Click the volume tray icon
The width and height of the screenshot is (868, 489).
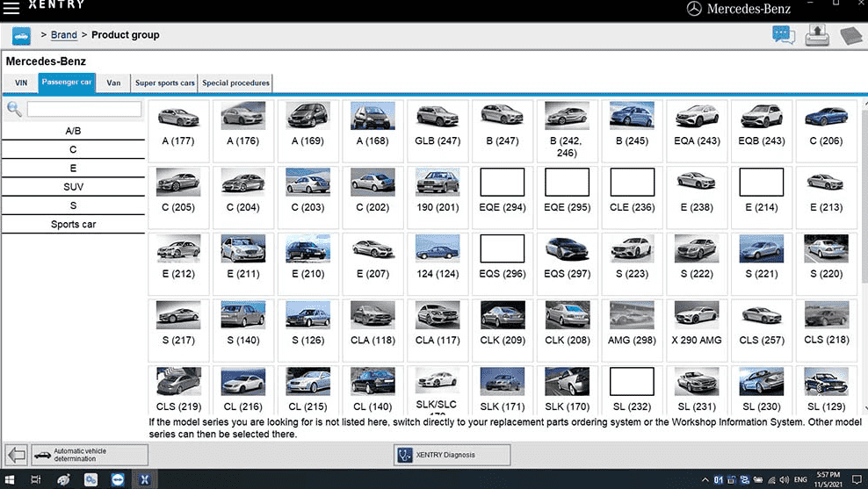pyautogui.click(x=785, y=479)
